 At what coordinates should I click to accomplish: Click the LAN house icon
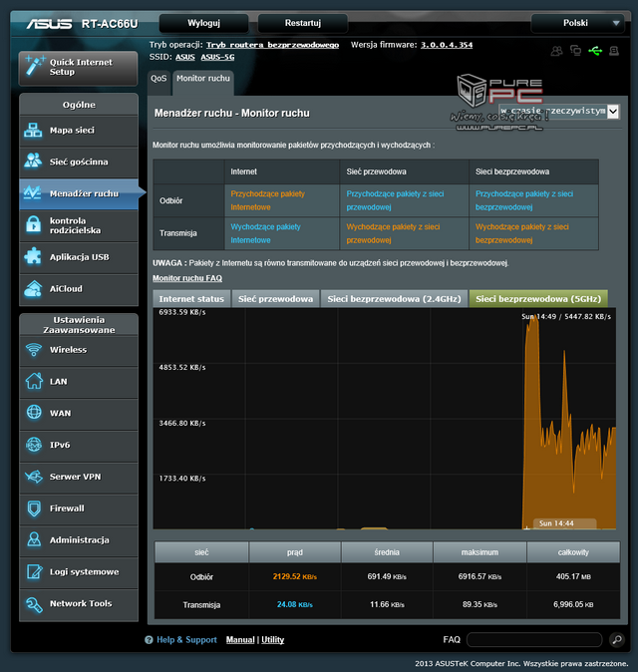(x=34, y=381)
